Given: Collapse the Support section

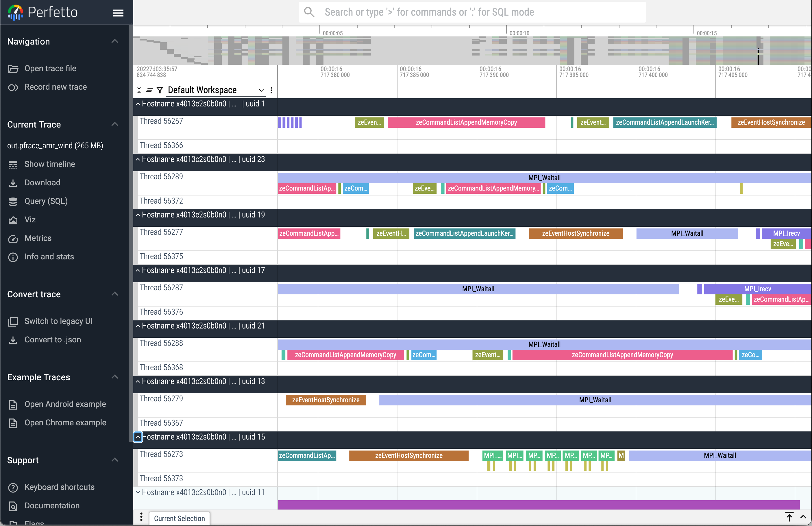Looking at the screenshot, I should click(115, 460).
